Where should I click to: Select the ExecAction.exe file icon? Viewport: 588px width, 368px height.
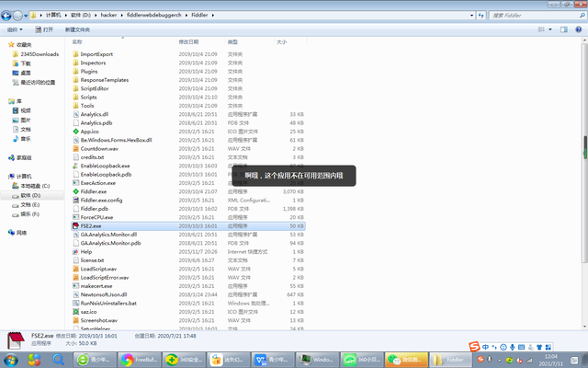click(x=75, y=183)
